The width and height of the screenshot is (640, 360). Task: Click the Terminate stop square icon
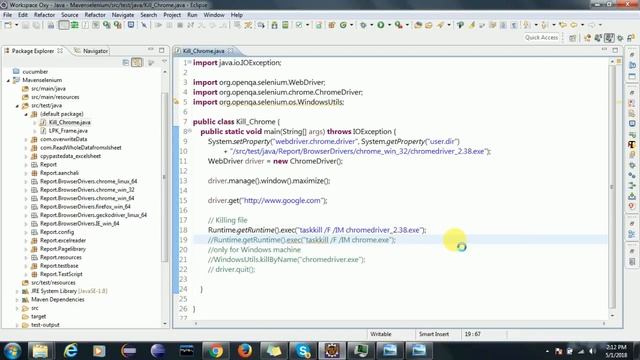(180, 25)
